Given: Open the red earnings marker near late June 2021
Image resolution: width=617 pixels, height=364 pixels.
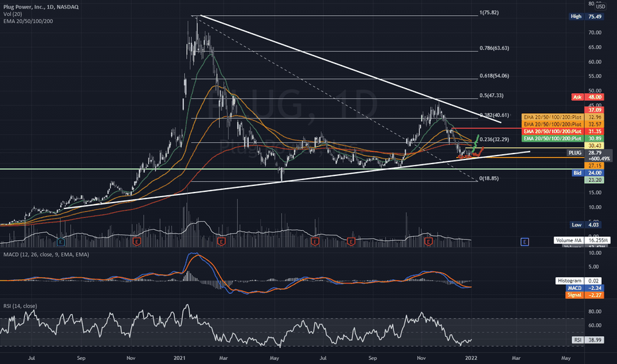Looking at the screenshot, I should [x=315, y=242].
